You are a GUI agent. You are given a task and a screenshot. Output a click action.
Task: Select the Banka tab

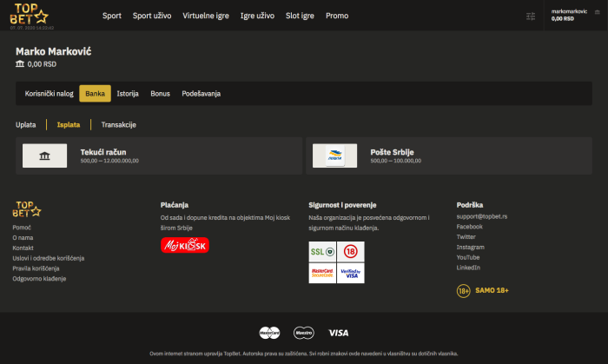pos(95,94)
